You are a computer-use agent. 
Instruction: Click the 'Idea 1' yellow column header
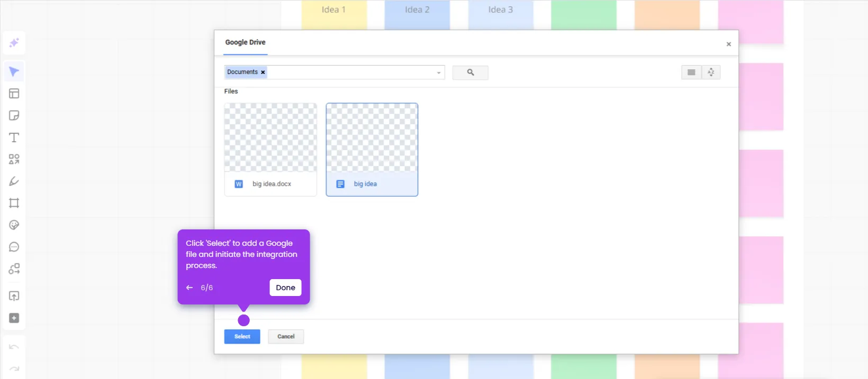pos(333,10)
